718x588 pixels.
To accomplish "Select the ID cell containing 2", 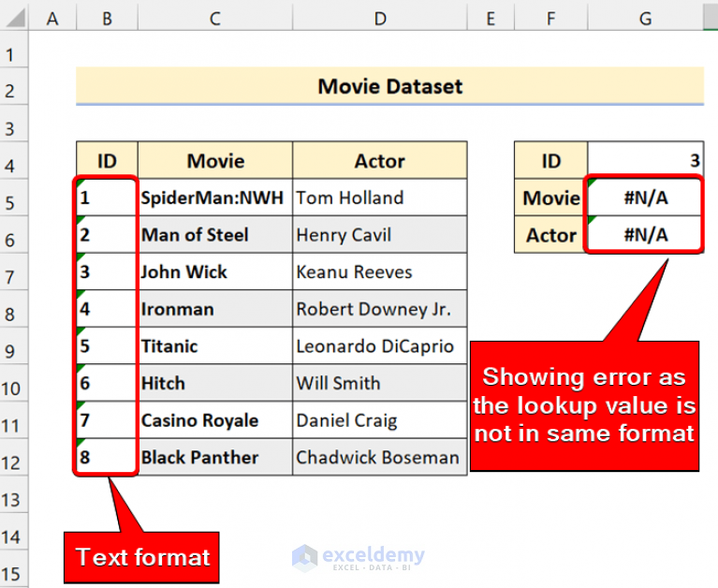I will [x=107, y=234].
